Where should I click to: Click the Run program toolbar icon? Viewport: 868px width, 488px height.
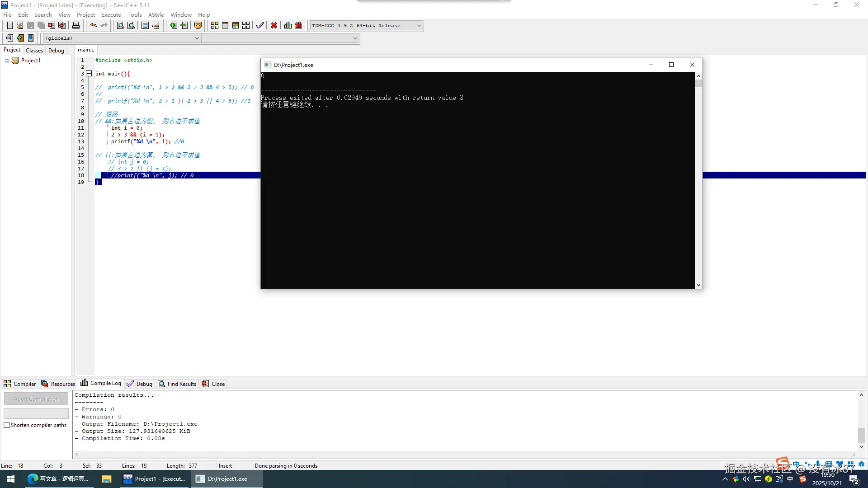pos(225,25)
